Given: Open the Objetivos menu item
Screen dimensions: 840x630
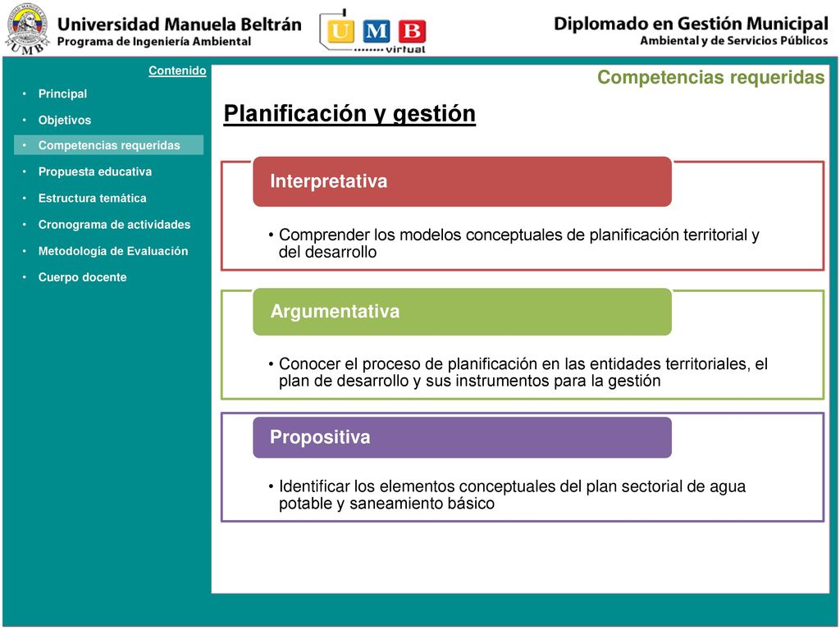Looking at the screenshot, I should coord(65,120).
